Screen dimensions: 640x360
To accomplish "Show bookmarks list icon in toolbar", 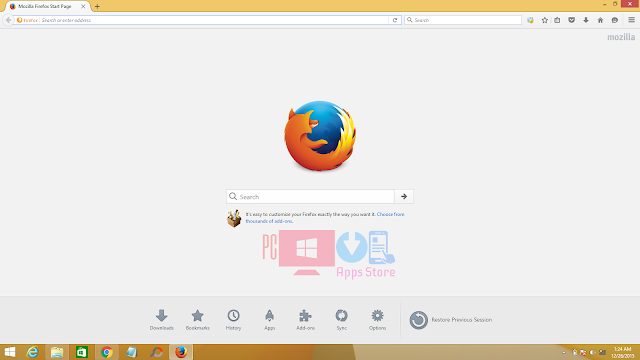I will [x=557, y=20].
